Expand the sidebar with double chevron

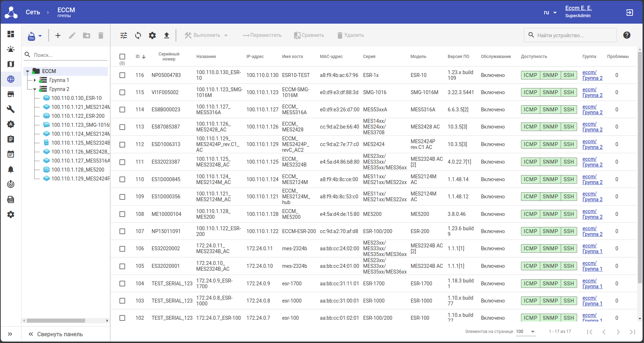coord(10,334)
